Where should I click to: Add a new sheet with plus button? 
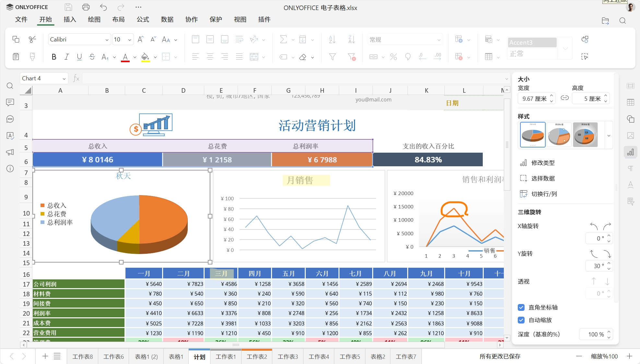45,356
